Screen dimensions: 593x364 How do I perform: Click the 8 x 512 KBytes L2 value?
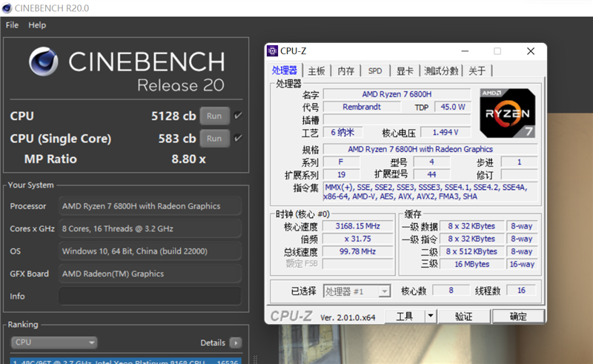471,251
